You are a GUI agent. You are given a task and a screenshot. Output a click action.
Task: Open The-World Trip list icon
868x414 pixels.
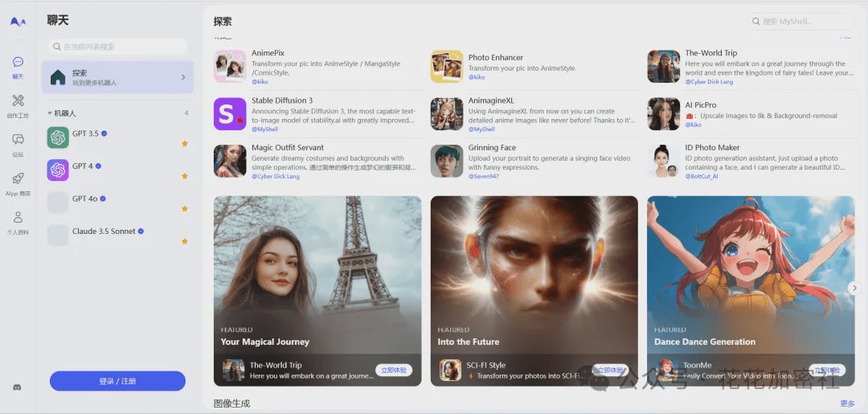(x=664, y=67)
